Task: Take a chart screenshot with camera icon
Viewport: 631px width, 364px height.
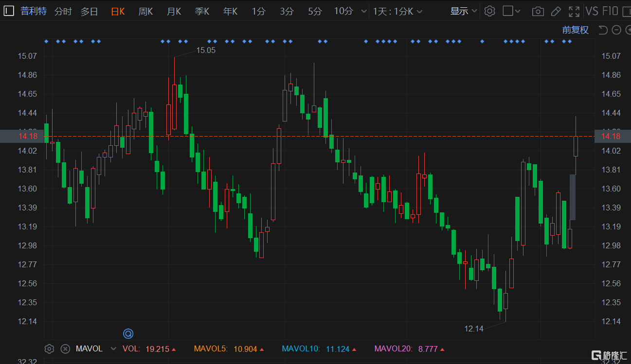Action: pos(538,11)
